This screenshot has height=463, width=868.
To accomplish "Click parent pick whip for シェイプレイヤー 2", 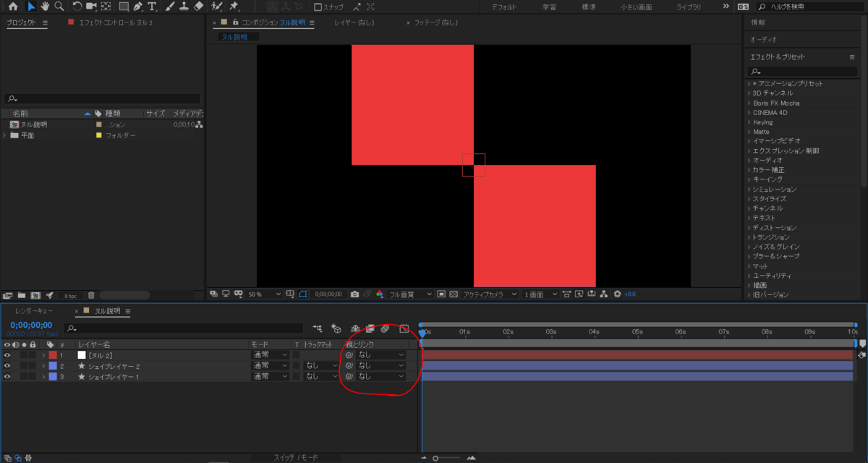I will (349, 366).
